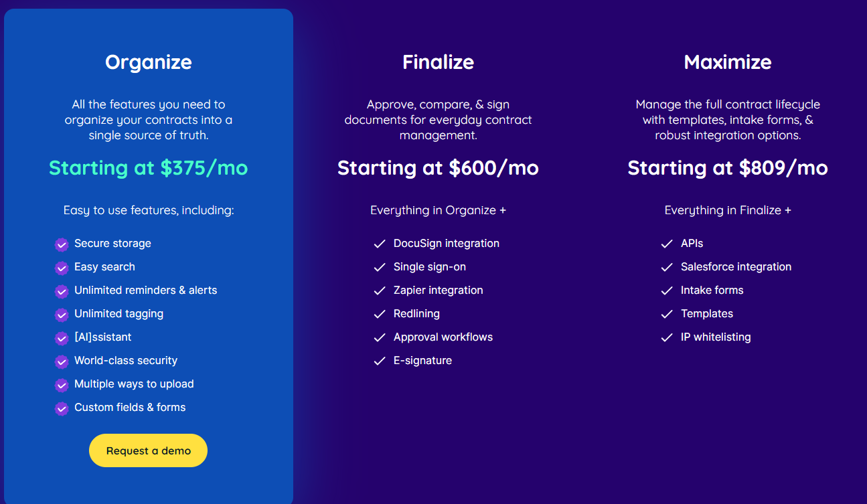867x504 pixels.
Task: Expand the Organize plan card heading
Action: (x=148, y=62)
